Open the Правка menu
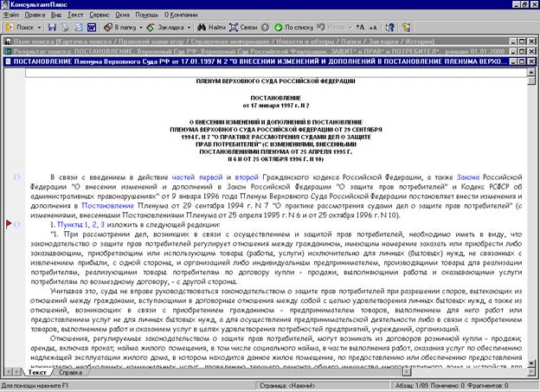 point(35,15)
